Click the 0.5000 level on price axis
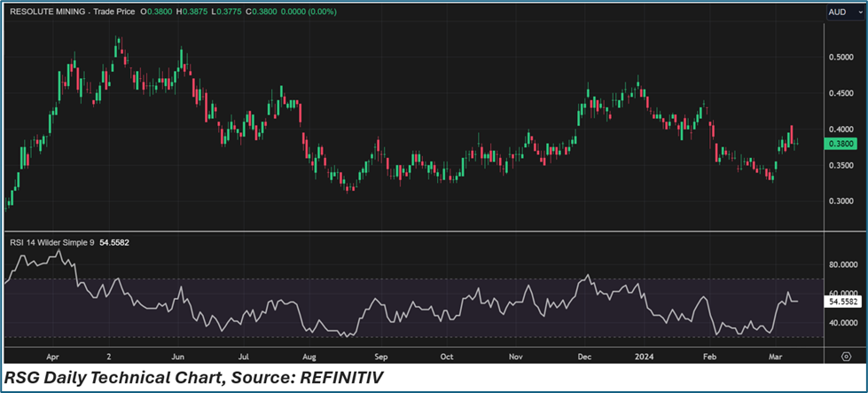The width and height of the screenshot is (868, 393). click(842, 57)
